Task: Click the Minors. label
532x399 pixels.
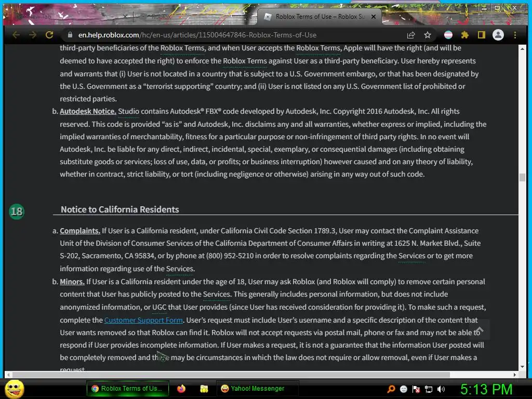Action: 72,282
